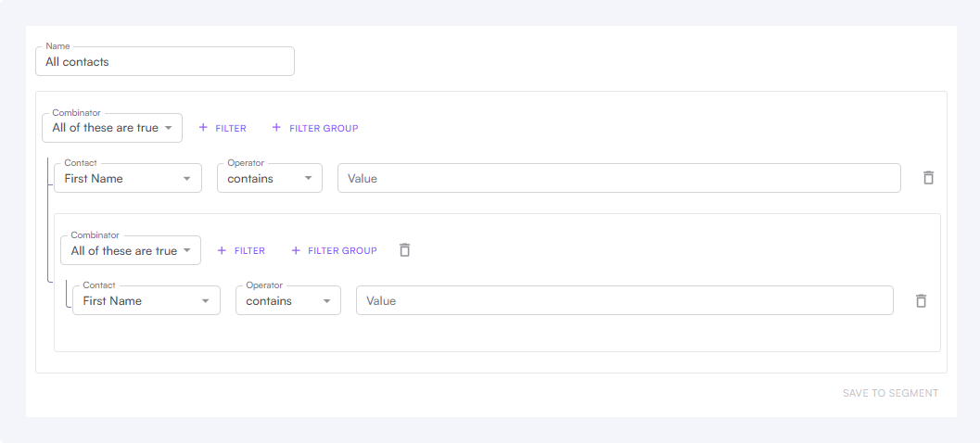Delete the top-level First Name filter row

click(928, 178)
